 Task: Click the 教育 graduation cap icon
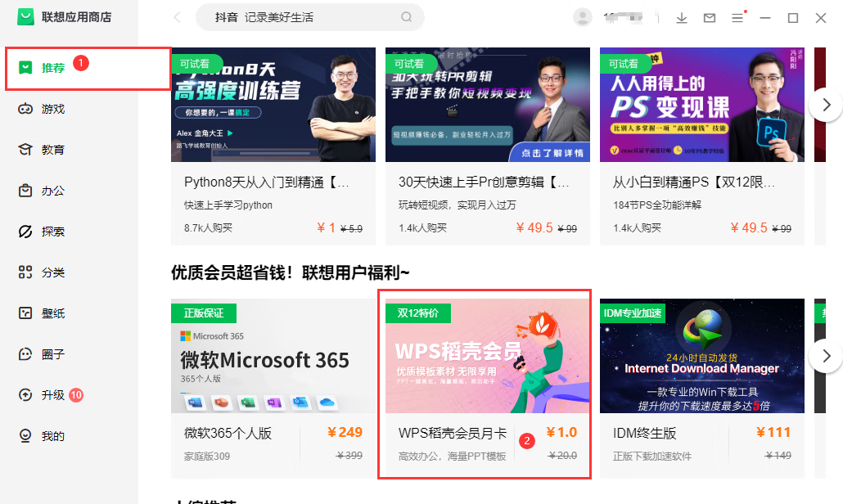click(25, 150)
